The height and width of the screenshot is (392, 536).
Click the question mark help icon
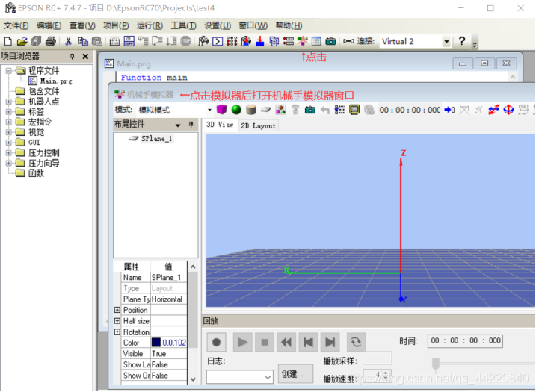click(462, 41)
